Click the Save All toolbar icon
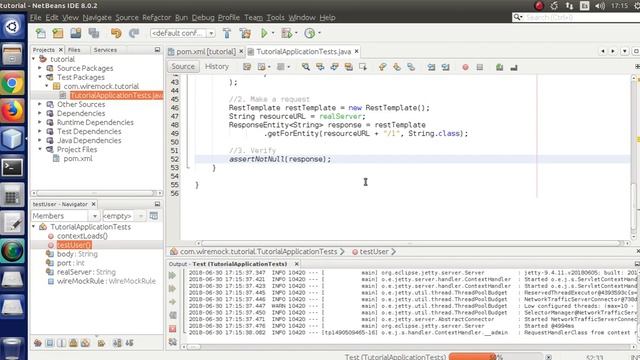Viewport: 640px width, 360px height. click(x=94, y=33)
